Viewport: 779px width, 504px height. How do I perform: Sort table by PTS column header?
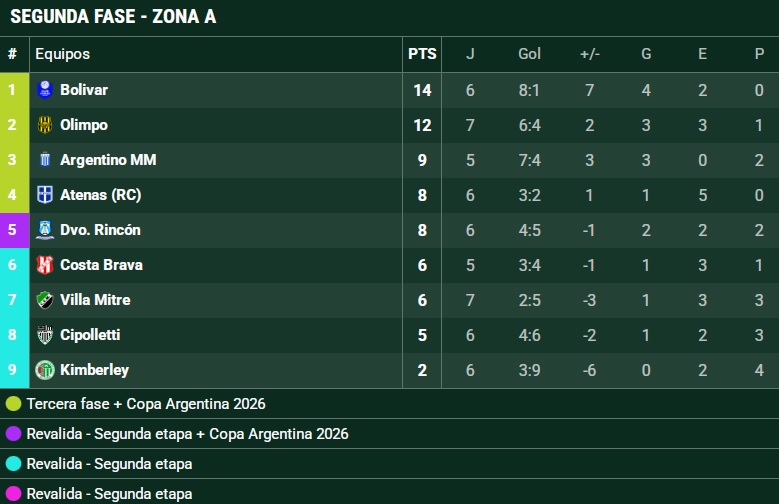[422, 54]
